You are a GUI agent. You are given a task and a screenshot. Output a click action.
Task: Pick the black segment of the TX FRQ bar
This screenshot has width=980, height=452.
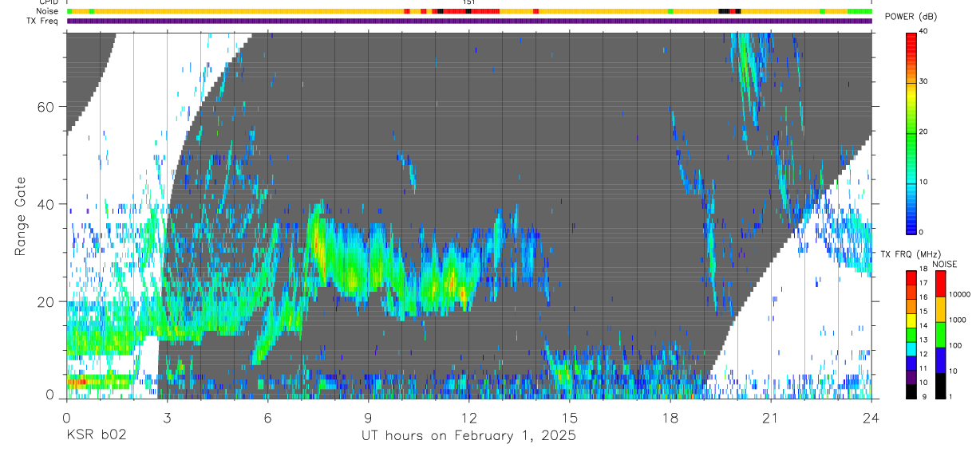[911, 391]
